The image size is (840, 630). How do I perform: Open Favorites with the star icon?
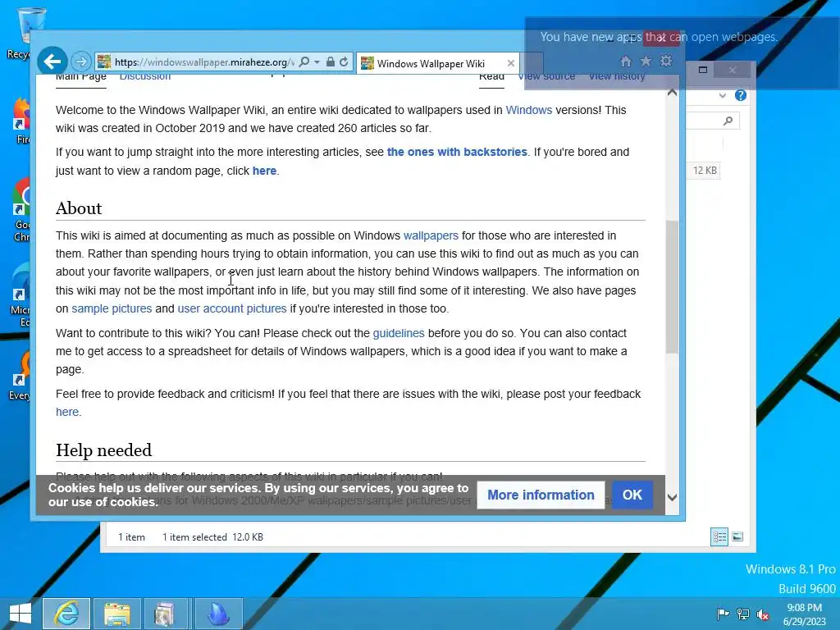click(646, 61)
